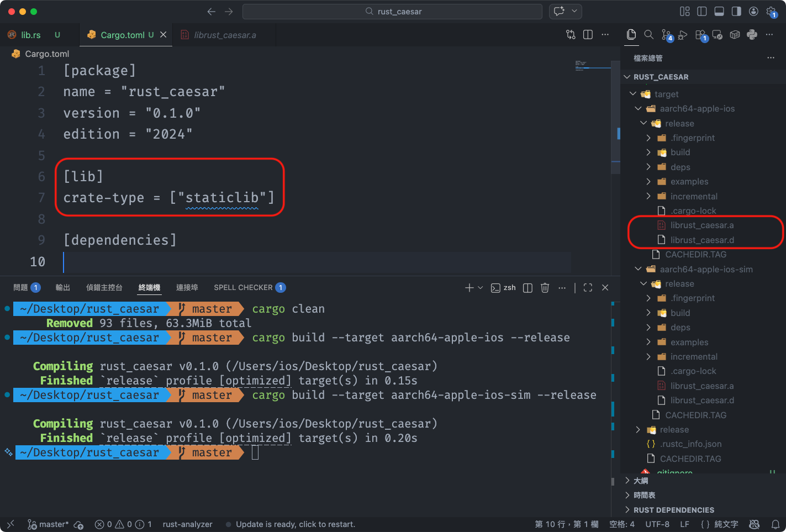
Task: Open the new terminal launch profile dropdown
Action: [x=481, y=288]
